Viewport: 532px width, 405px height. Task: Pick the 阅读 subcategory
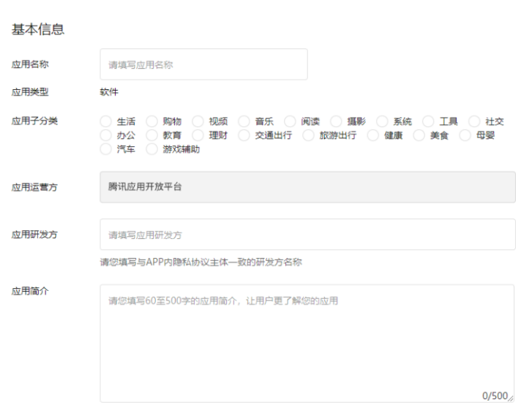290,121
